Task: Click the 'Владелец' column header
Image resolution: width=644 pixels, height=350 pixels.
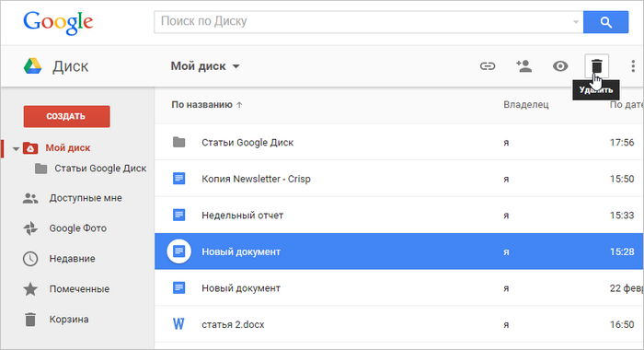Action: pos(526,105)
